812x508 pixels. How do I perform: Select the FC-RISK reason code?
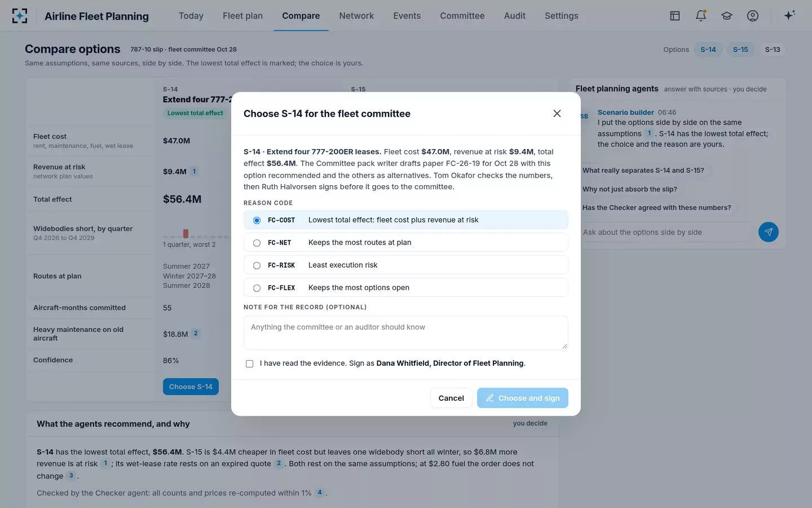tap(406, 265)
